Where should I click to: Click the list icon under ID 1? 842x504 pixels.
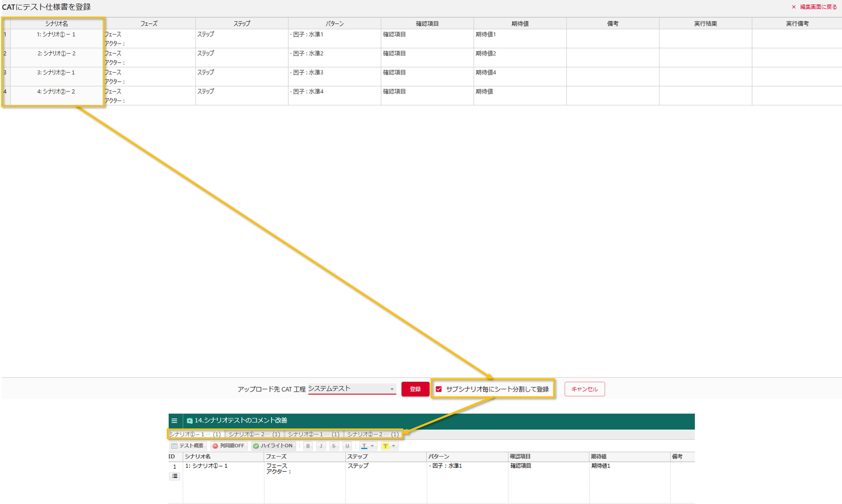pyautogui.click(x=175, y=476)
